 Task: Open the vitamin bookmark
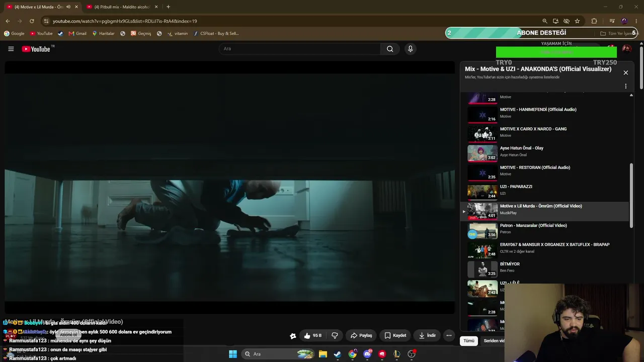click(x=178, y=34)
